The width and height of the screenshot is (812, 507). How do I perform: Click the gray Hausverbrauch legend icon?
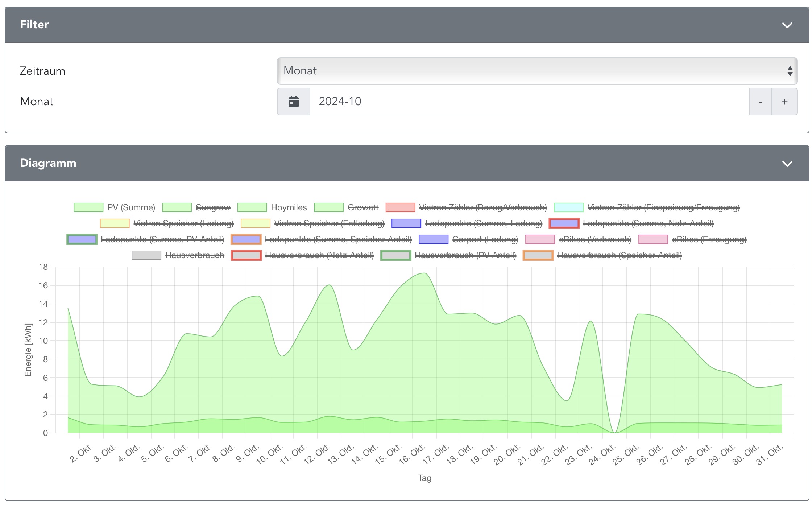tap(146, 255)
